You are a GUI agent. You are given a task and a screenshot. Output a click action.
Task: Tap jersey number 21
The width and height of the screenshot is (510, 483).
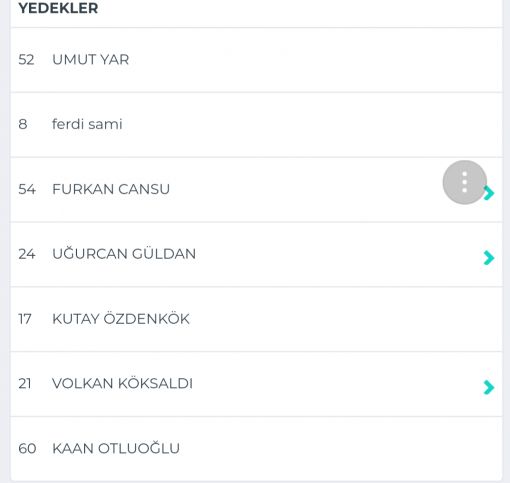tap(25, 384)
